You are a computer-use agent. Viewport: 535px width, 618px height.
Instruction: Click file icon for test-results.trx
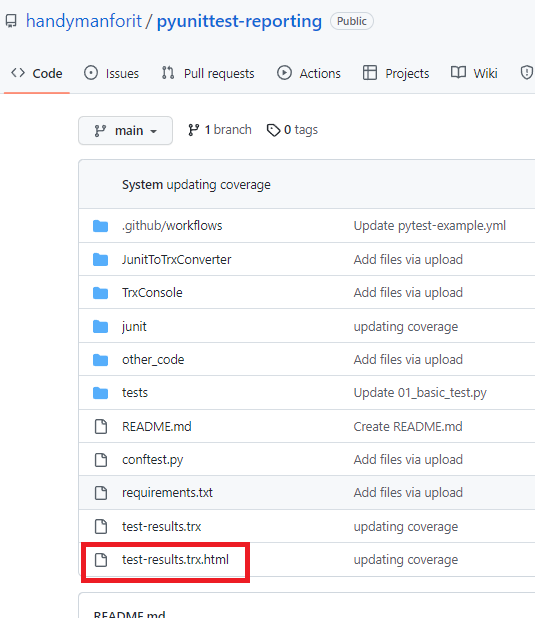coord(101,527)
